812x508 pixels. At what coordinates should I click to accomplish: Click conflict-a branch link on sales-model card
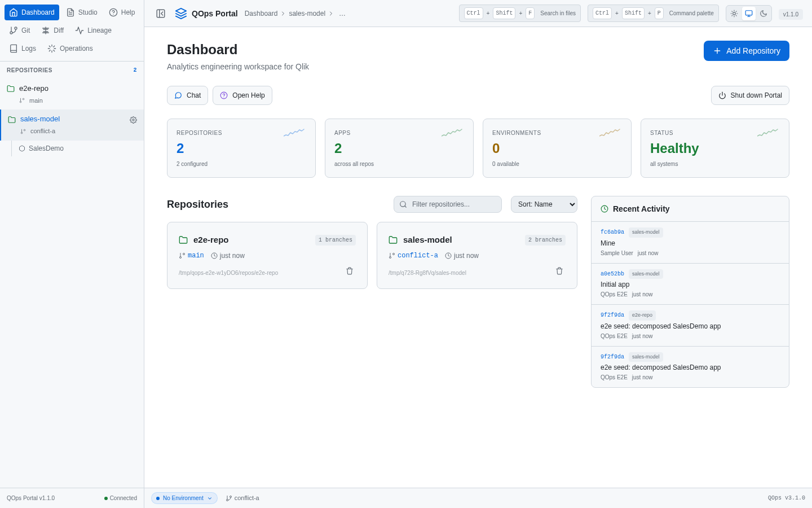point(418,256)
